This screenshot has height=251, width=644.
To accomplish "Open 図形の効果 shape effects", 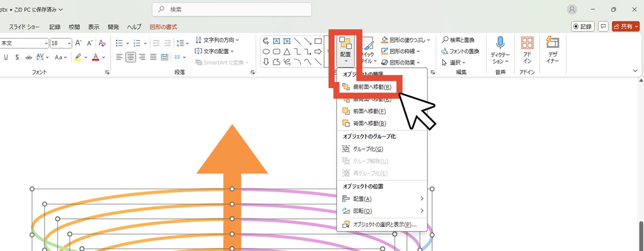I will (x=400, y=63).
